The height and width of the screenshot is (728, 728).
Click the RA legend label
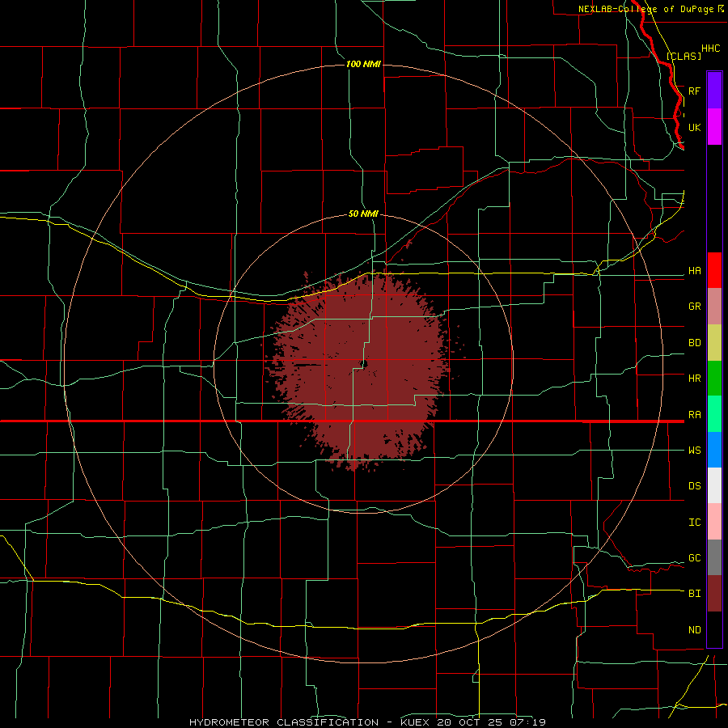pyautogui.click(x=694, y=415)
